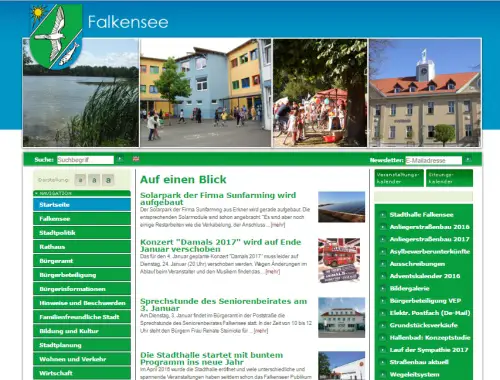Click arrow icon beside Grundstücksverkäufe
The height and width of the screenshot is (380, 500).
pyautogui.click(x=383, y=325)
